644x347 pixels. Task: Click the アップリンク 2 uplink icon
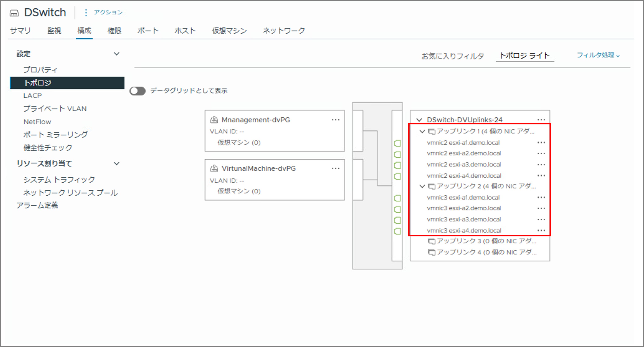click(x=432, y=186)
